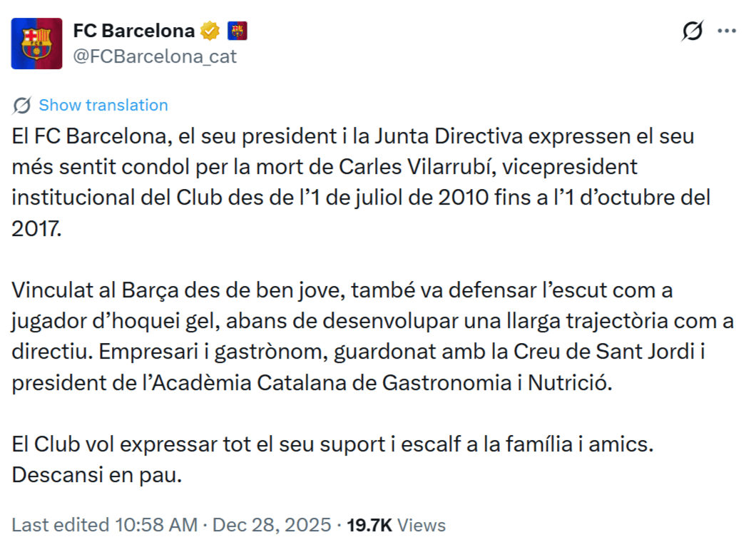This screenshot has width=756, height=547.
Task: Open the three-dot More options menu
Action: [727, 31]
